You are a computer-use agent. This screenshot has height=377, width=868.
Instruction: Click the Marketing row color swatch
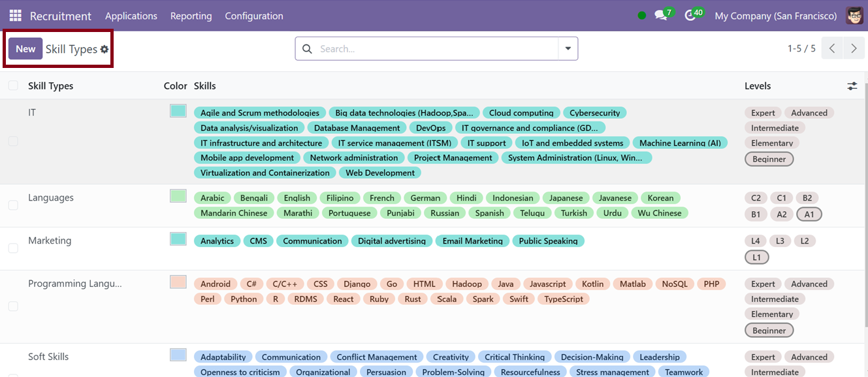pyautogui.click(x=178, y=239)
